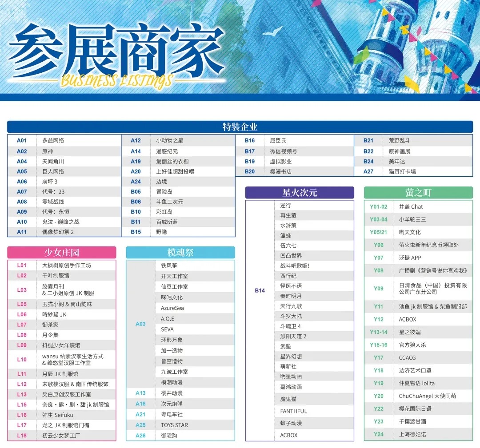
Task: Click exhibitor name 多益网络
Action: click(53, 141)
